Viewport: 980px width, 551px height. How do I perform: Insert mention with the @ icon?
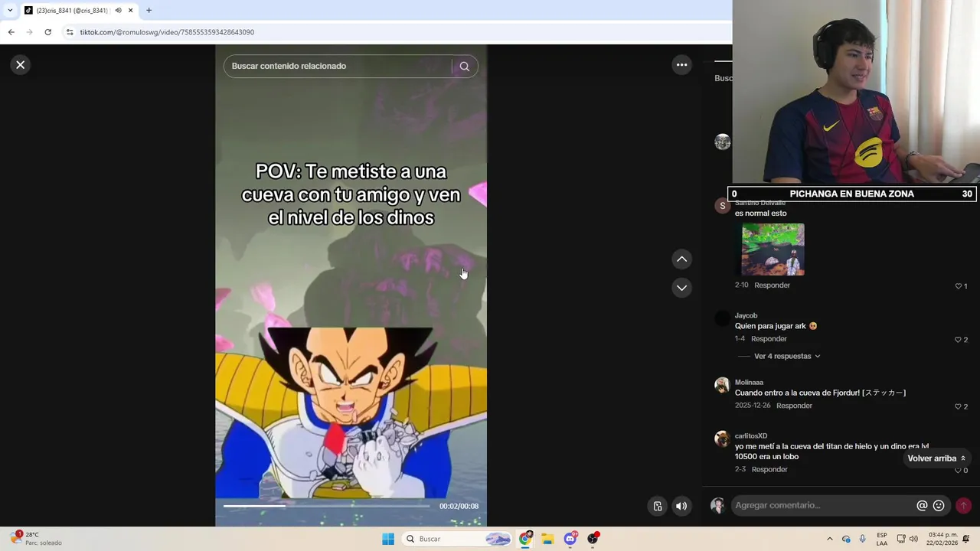[922, 505]
